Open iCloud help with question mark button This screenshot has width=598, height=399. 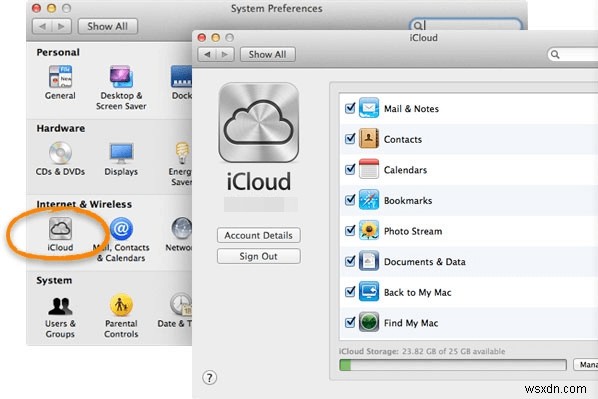(x=209, y=378)
